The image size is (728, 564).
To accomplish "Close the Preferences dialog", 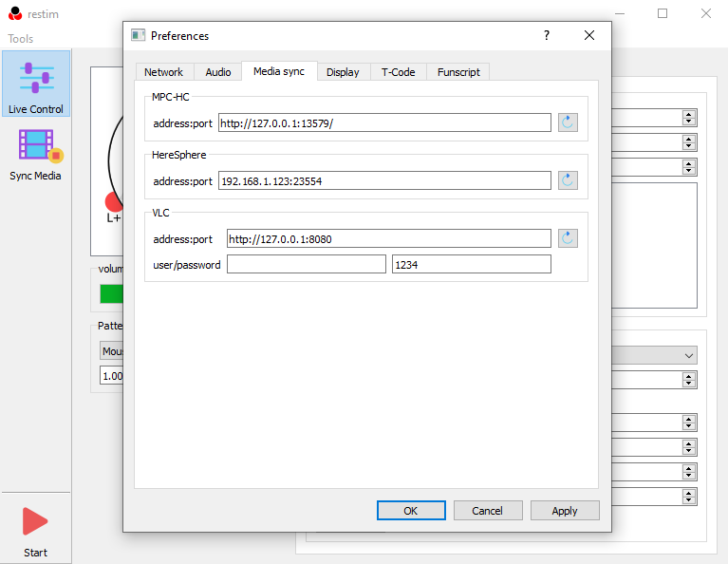I will pos(589,36).
